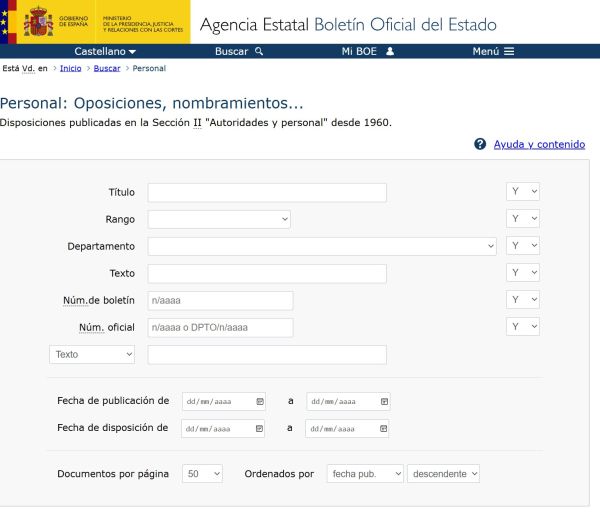Viewport: 600px width, 512px height.
Task: Focus the Texto input field
Action: tap(267, 274)
